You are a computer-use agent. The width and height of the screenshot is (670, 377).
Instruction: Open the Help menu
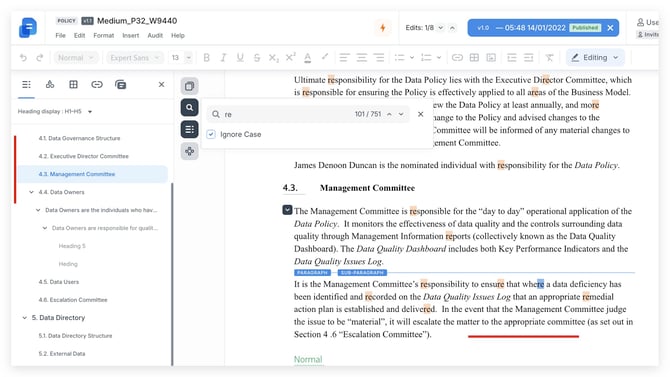tap(178, 35)
